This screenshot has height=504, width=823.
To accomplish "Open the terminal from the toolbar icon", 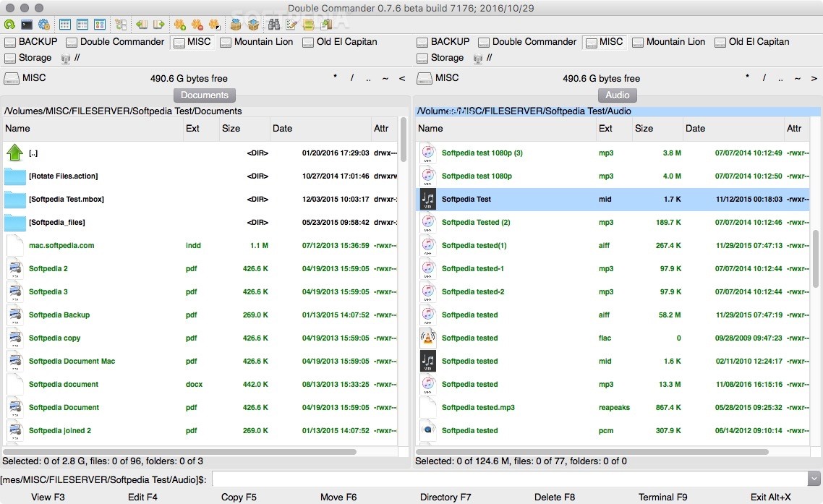I will [x=26, y=24].
